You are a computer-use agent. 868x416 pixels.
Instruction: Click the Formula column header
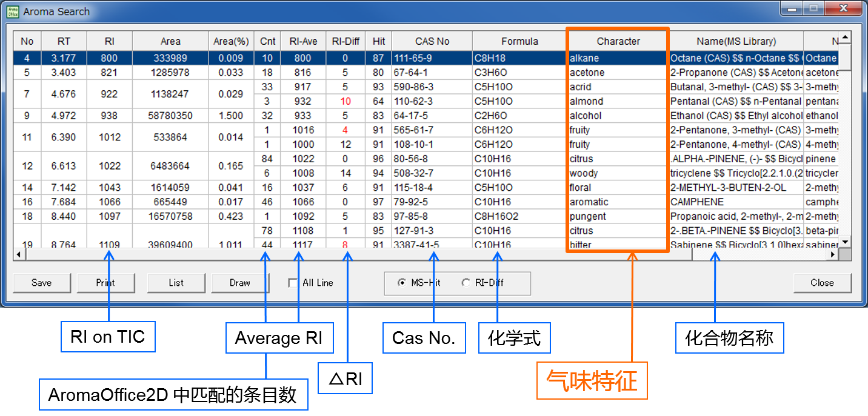pyautogui.click(x=519, y=41)
